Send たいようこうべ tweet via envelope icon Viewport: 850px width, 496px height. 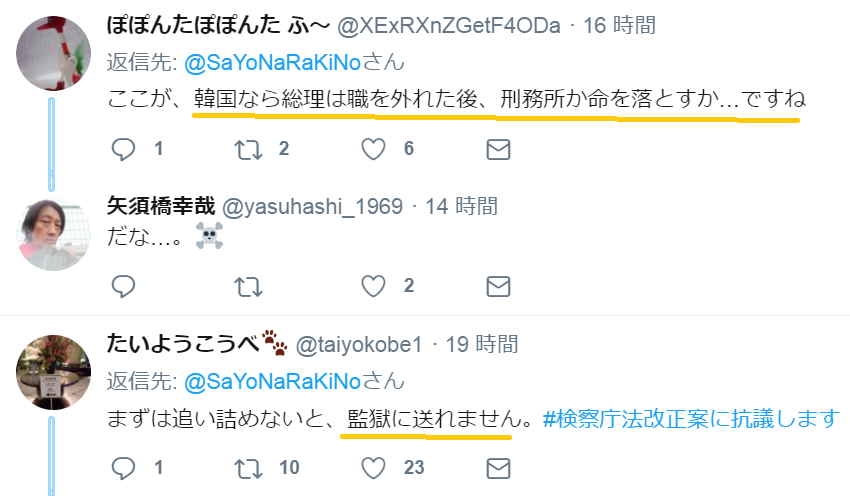498,469
